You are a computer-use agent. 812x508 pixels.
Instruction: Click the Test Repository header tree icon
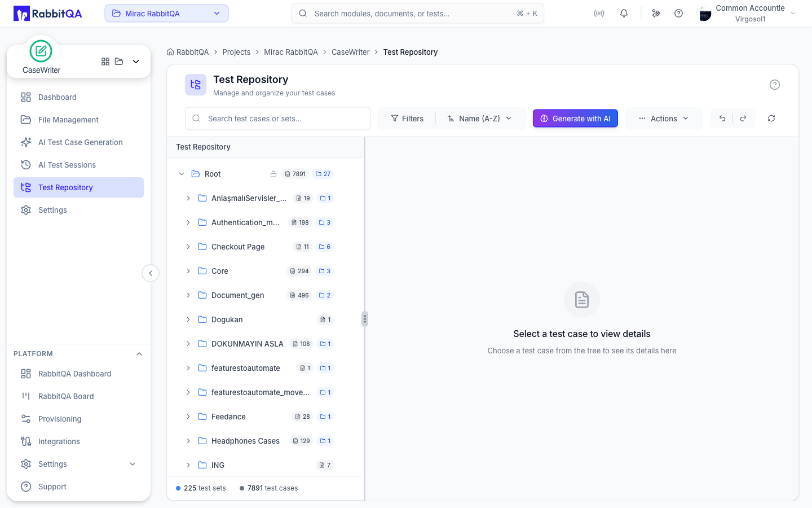pos(196,85)
